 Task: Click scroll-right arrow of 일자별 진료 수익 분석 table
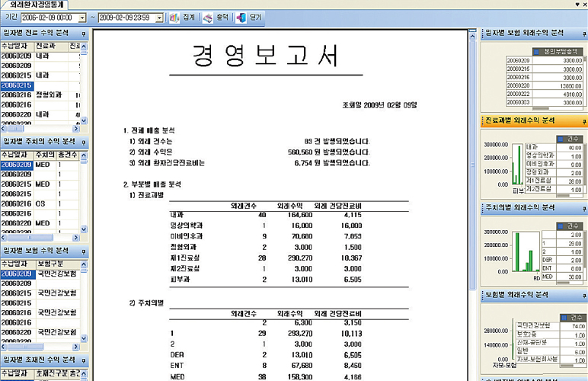point(76,129)
